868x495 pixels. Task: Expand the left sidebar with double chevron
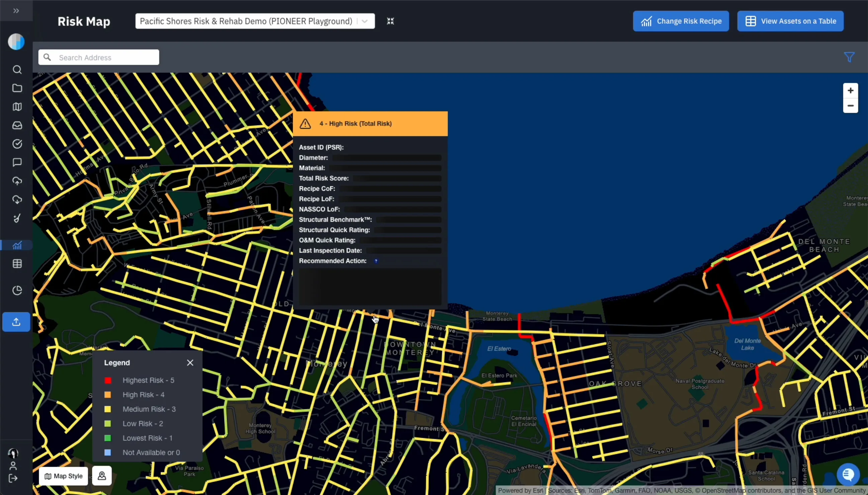click(x=16, y=11)
